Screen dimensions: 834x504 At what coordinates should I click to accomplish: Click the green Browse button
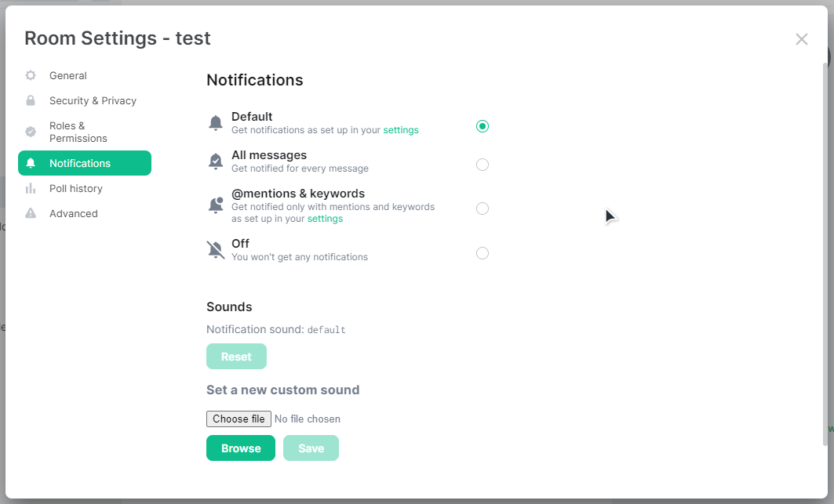tap(241, 448)
